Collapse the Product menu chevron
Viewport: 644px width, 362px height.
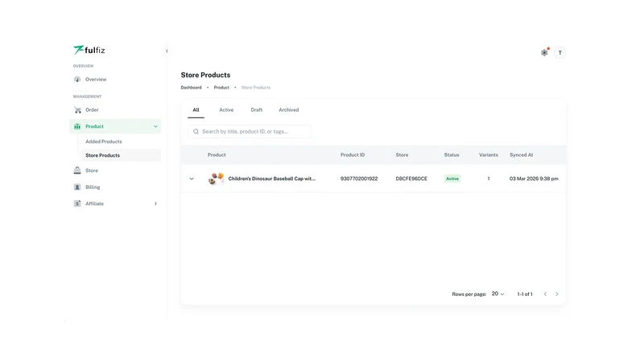pyautogui.click(x=155, y=126)
